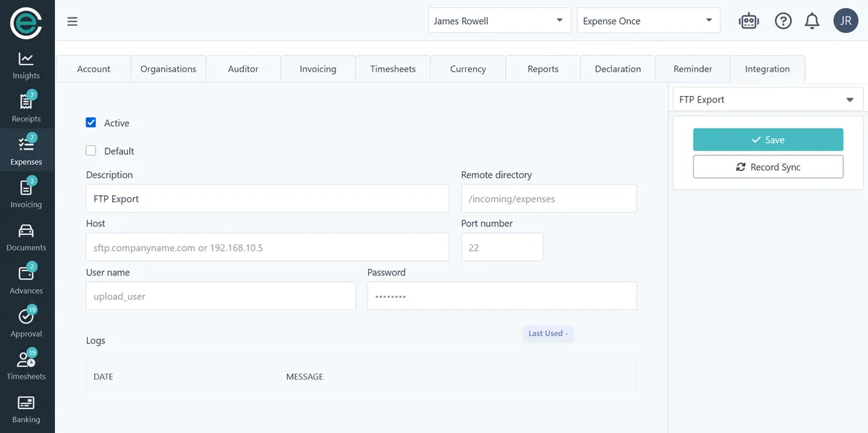
Task: Click the Logs heading
Action: click(x=95, y=340)
